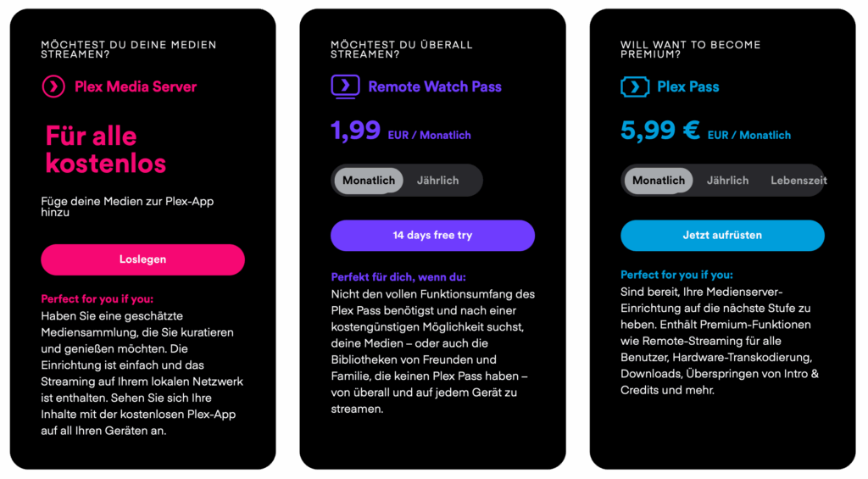Click 'Möchtest du deine Medien streamen?' heading
The image size is (868, 479).
tap(128, 49)
